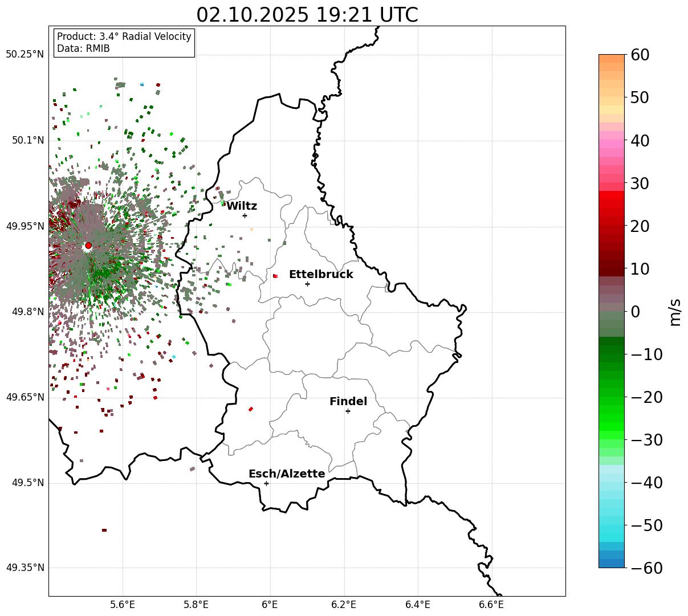
Task: Click the Ettelbruck city label
Action: (321, 275)
